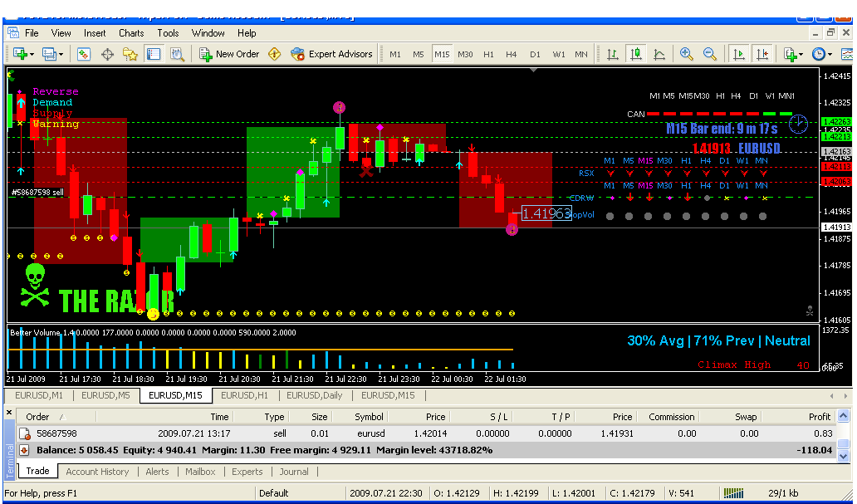Viewport: 857px width, 504px height.
Task: Click the yellow diamond MetaEditor icon
Action: (x=274, y=54)
